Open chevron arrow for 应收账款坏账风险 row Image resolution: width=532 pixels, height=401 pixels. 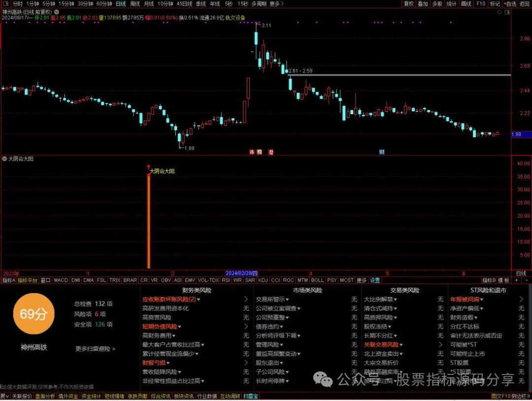[246, 299]
